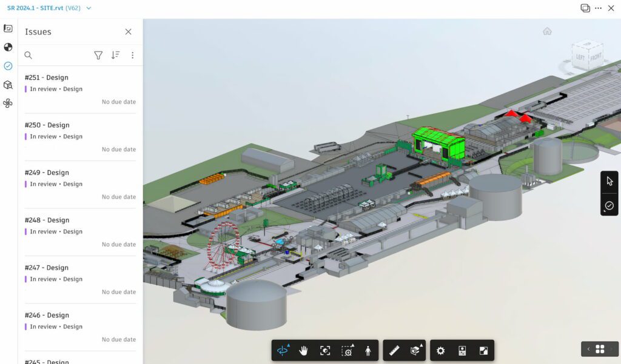Viewport: 621px width, 364px height.
Task: Change the issues sort order
Action: (115, 55)
